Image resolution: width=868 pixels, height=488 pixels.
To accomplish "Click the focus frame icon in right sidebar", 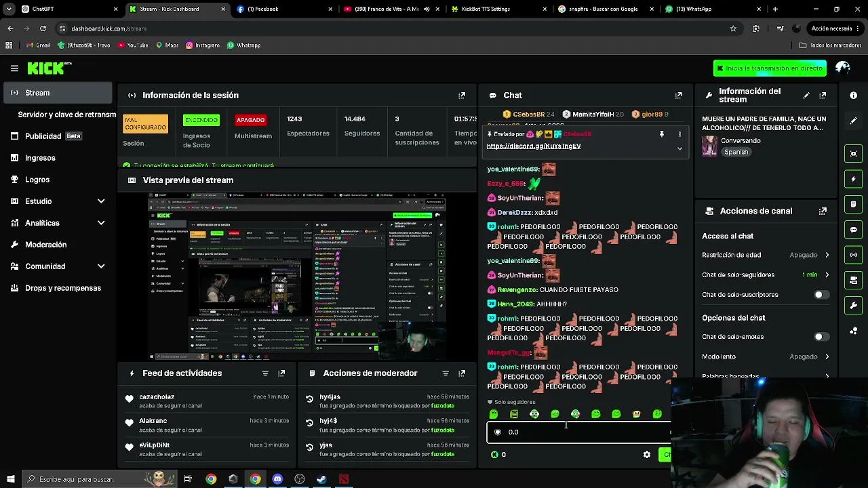I will click(854, 154).
